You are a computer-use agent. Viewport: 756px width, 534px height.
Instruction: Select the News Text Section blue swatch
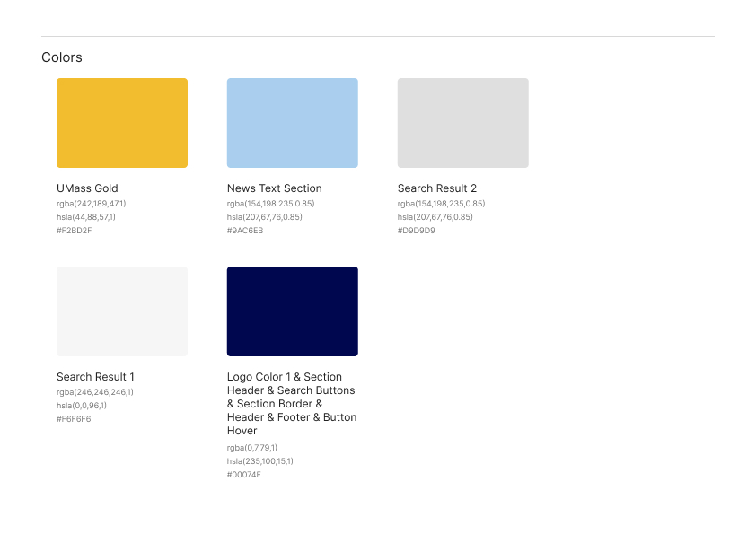[293, 123]
